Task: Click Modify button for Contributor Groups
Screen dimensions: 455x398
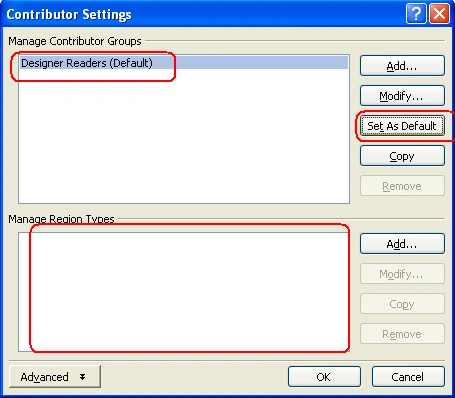Action: (x=402, y=96)
